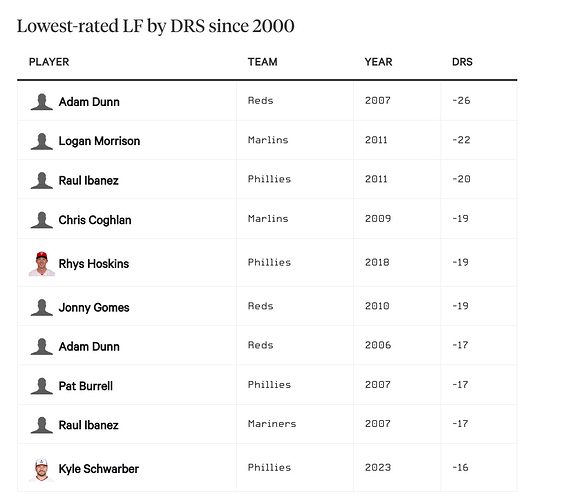The width and height of the screenshot is (574, 500).
Task: Click silhouette avatar beside Logan Morrison
Action: (x=42, y=141)
